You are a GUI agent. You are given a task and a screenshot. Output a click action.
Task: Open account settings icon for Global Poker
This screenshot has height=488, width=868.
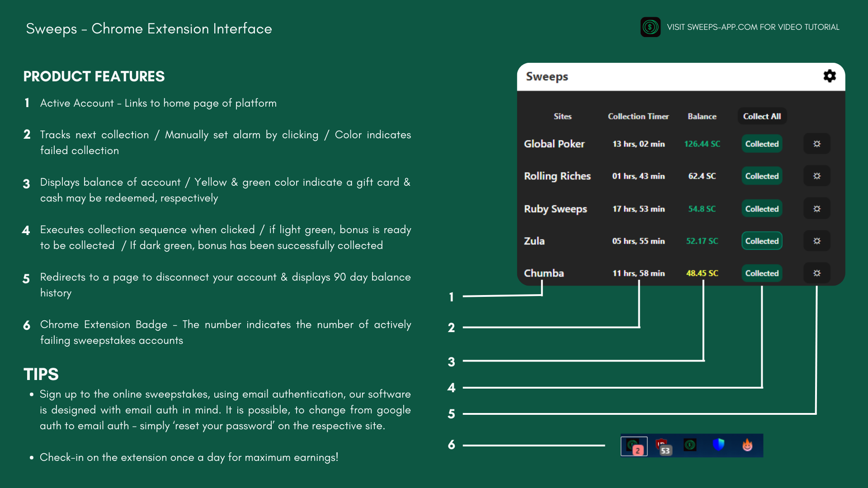coord(817,144)
